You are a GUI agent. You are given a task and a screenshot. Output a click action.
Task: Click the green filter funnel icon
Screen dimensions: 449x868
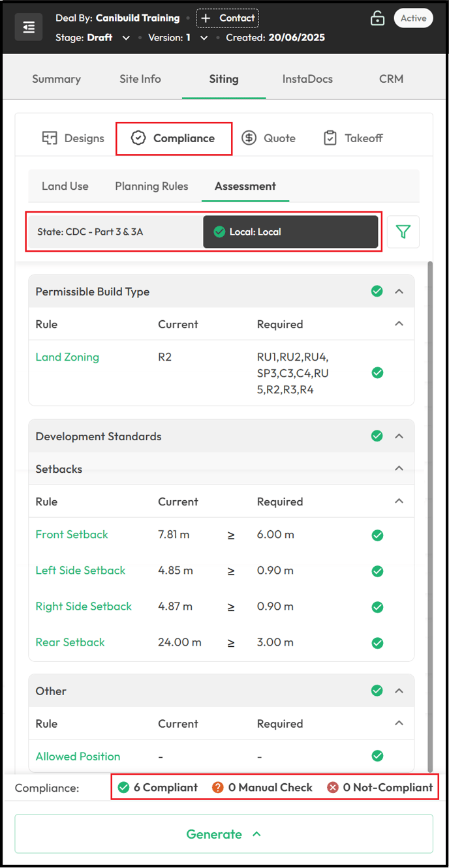click(x=403, y=232)
